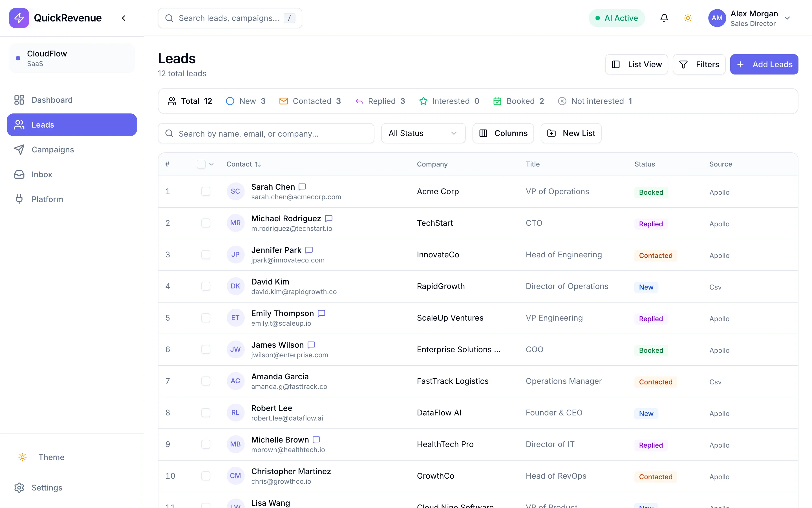This screenshot has height=508, width=812.
Task: Open the chat icon beside Emily Thompson
Action: tap(321, 313)
